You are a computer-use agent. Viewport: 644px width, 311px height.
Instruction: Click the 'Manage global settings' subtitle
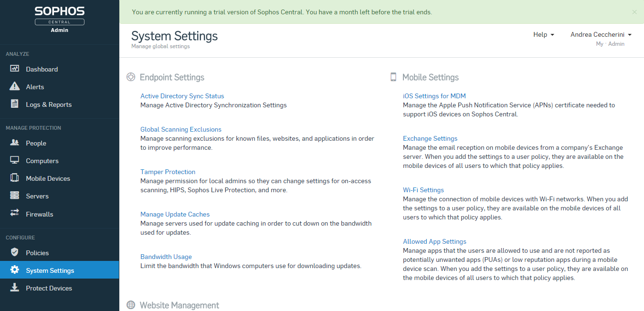coord(160,46)
